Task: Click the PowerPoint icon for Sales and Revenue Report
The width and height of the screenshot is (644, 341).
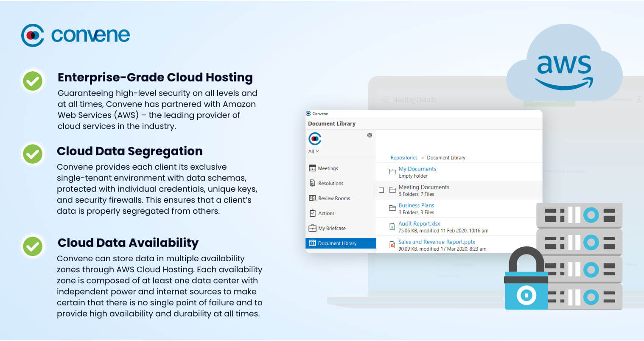Action: coord(392,245)
